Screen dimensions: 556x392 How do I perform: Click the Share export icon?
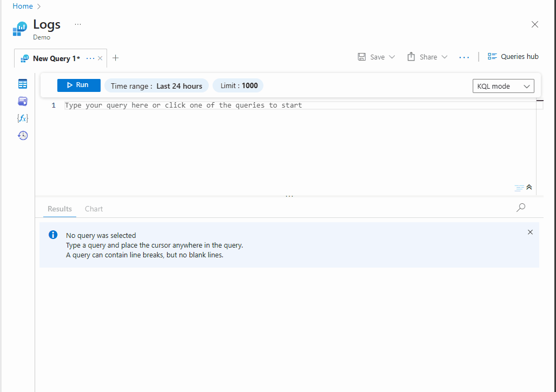[x=411, y=57]
